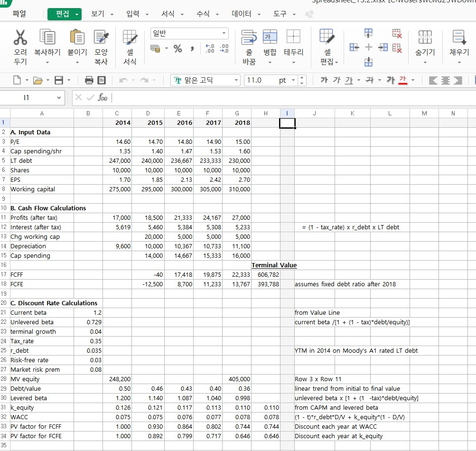Toggle underline text formatting
Viewport: 476px width, 451px height.
349,81
